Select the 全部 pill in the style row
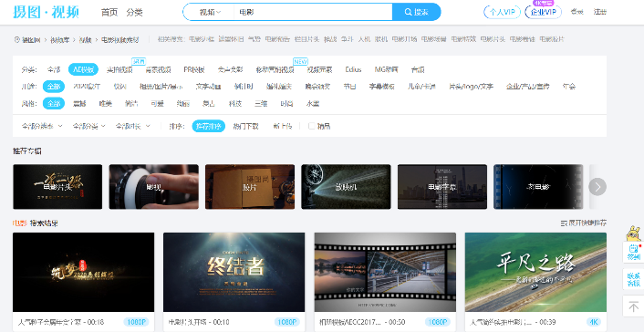644x332 pixels. pyautogui.click(x=54, y=104)
